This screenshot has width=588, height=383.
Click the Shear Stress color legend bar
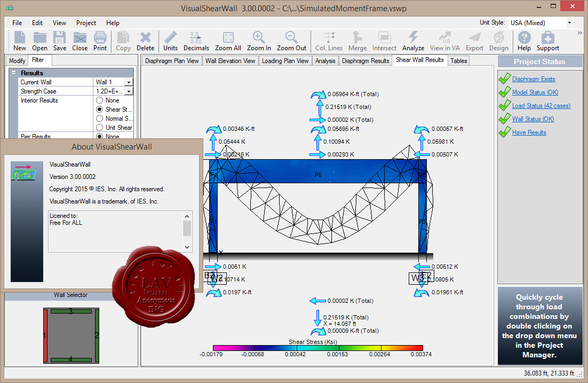click(317, 348)
